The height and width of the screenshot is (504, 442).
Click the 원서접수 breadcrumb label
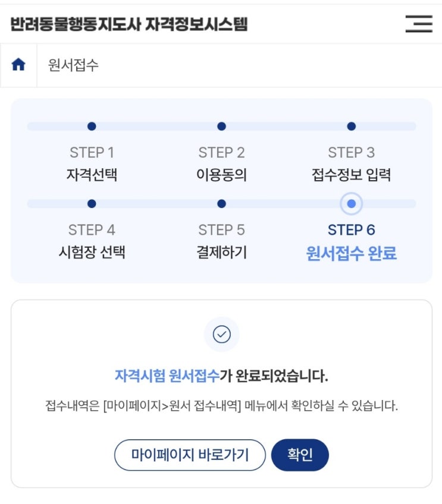[x=73, y=65]
